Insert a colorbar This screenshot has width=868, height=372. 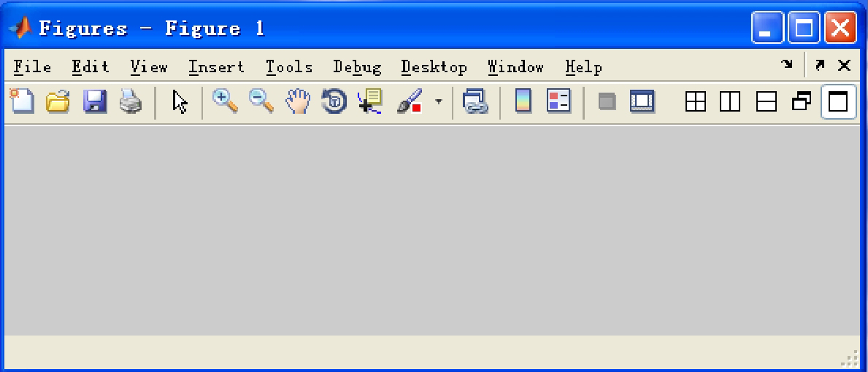click(x=523, y=101)
